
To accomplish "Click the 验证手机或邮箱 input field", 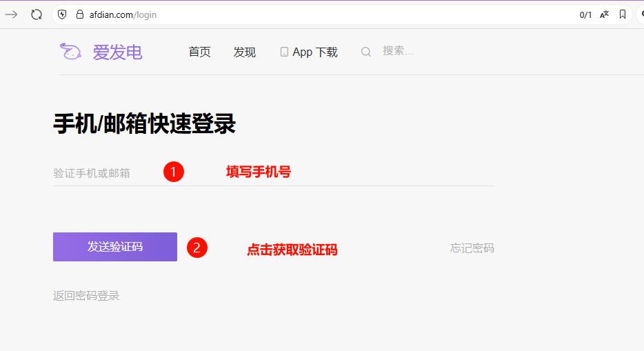I will [274, 173].
